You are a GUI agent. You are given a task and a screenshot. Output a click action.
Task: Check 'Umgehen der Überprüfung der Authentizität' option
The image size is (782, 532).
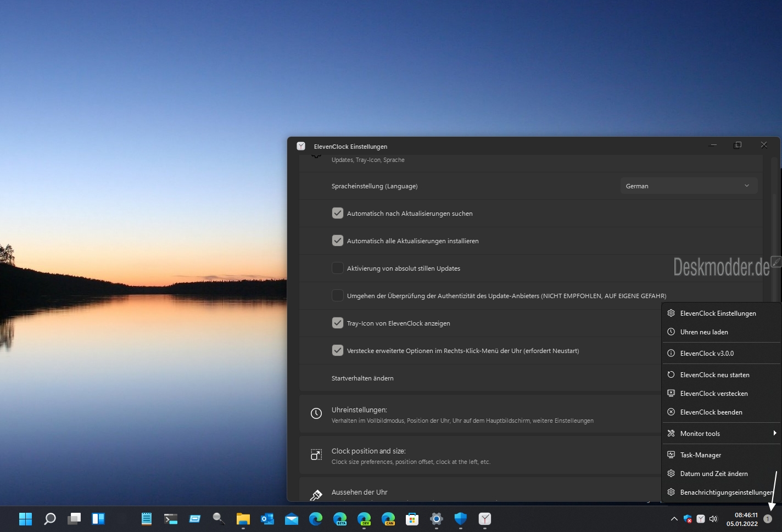tap(338, 295)
